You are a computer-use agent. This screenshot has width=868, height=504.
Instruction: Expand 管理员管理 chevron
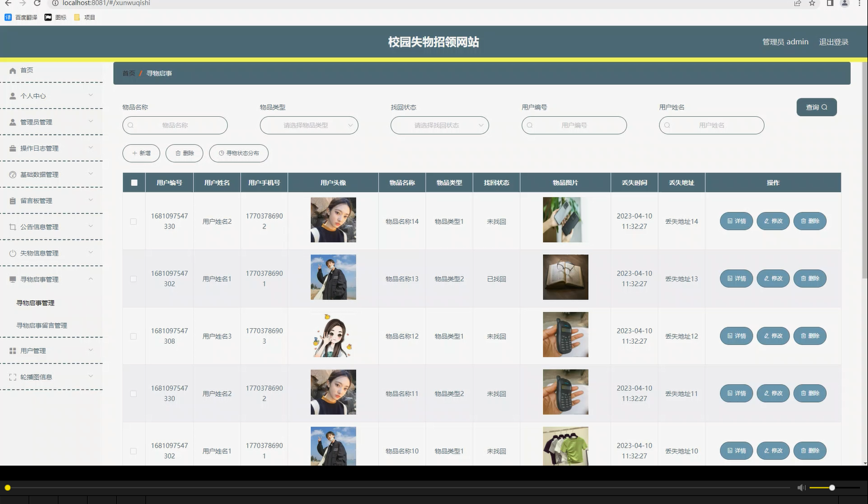tap(90, 121)
